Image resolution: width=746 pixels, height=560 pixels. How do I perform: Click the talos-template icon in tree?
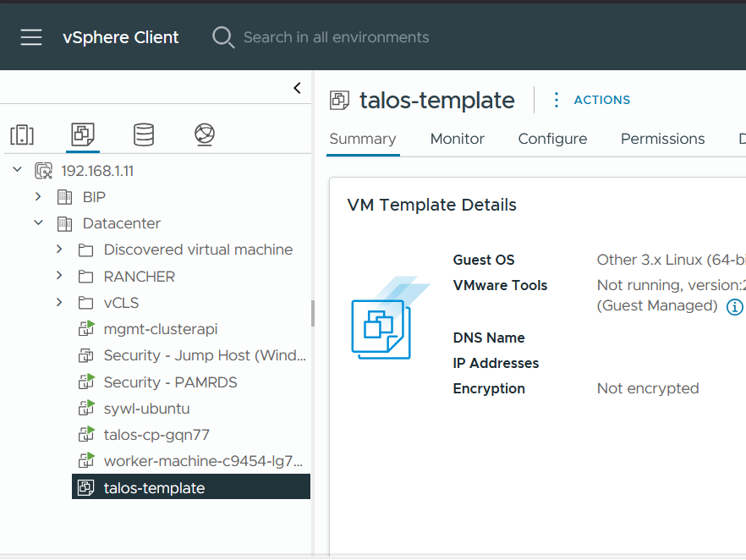(86, 488)
